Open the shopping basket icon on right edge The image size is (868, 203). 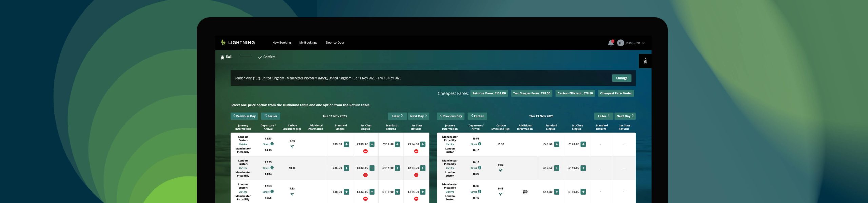pos(645,61)
